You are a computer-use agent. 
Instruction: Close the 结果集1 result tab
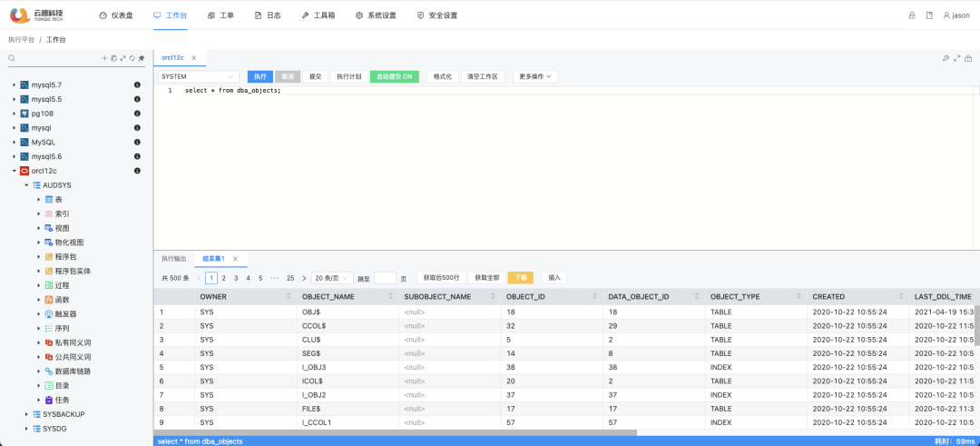pyautogui.click(x=236, y=258)
